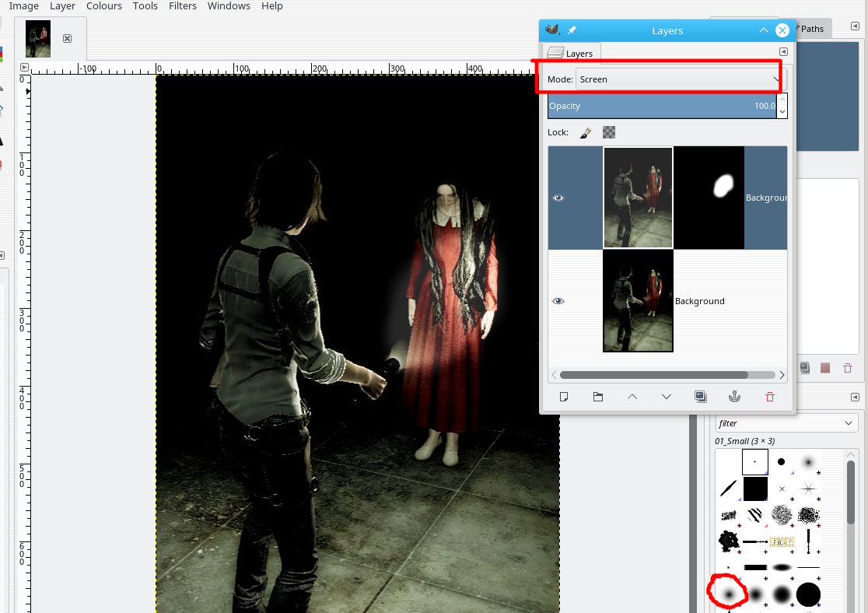Duplicate the selected layer

(700, 397)
